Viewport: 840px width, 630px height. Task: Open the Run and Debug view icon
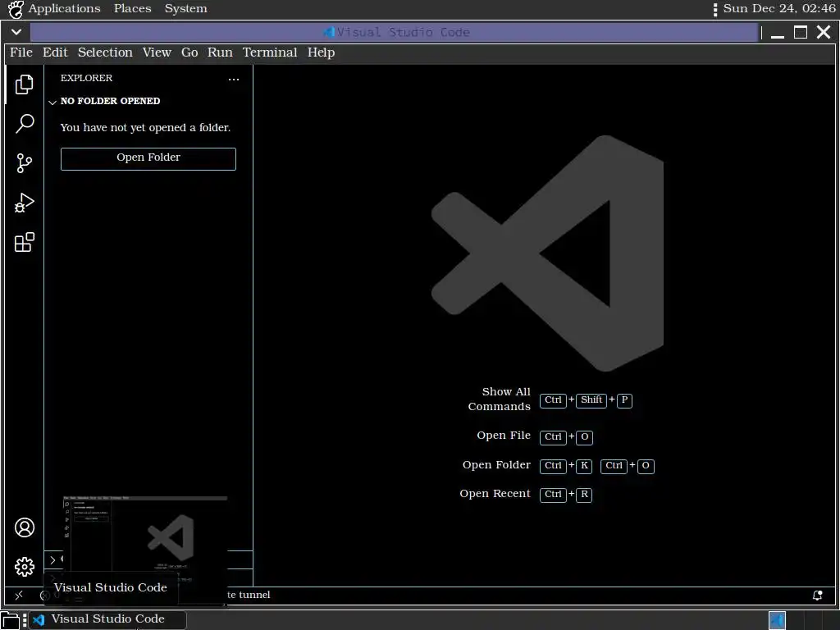click(x=24, y=203)
